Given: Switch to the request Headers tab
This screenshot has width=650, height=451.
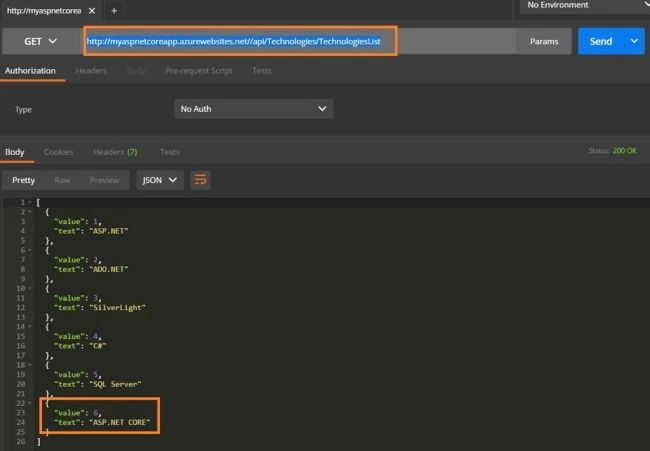Looking at the screenshot, I should pos(91,71).
